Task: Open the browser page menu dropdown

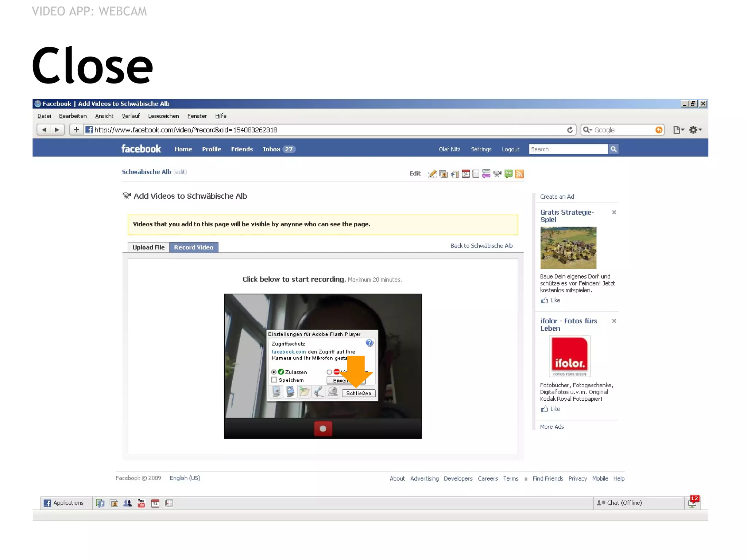Action: 678,130
